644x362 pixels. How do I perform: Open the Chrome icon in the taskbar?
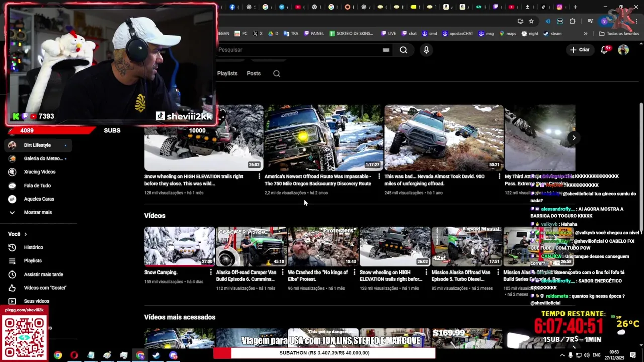click(58, 355)
